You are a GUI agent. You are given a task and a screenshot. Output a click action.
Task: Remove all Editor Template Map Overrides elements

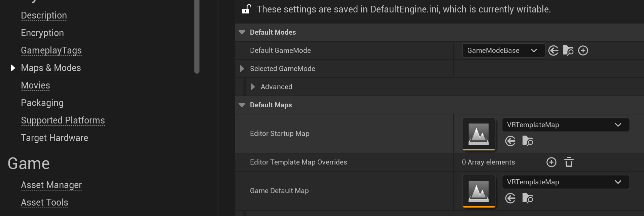click(569, 162)
